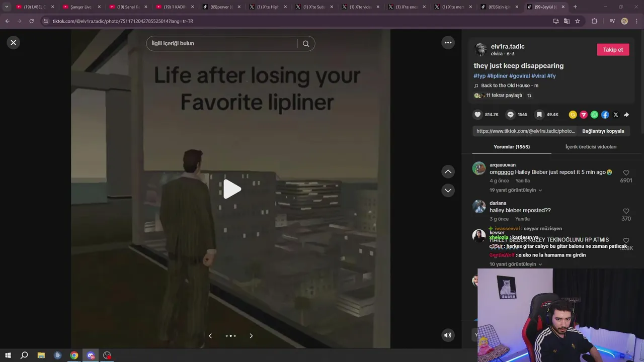The height and width of the screenshot is (362, 644).
Task: Share the post on X
Action: (616, 115)
